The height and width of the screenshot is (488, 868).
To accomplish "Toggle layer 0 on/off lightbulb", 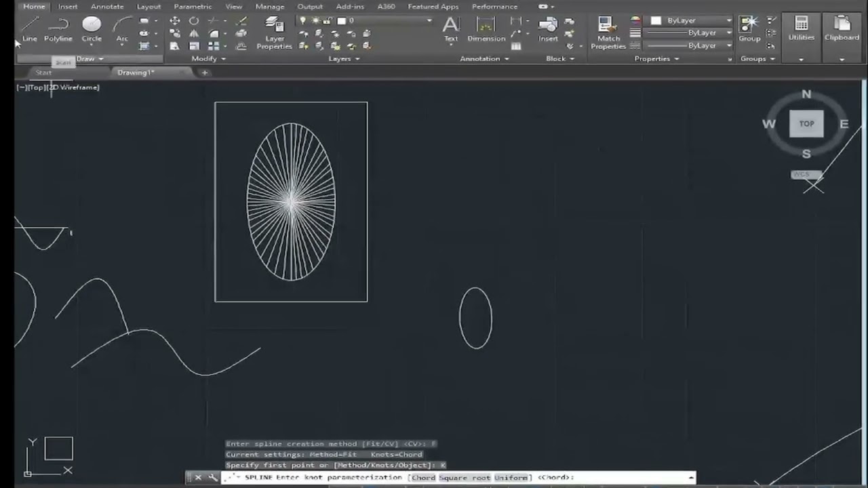I will 303,20.
